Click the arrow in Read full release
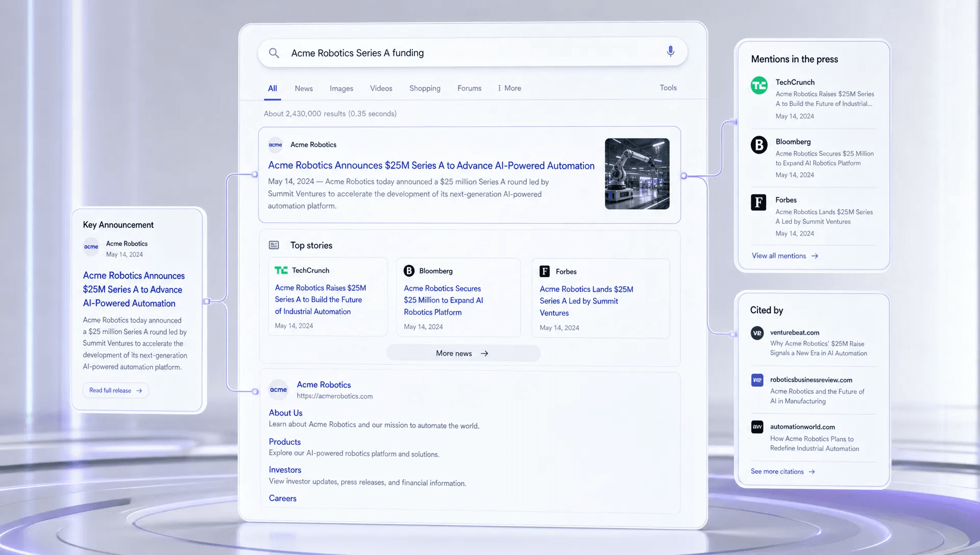The width and height of the screenshot is (980, 555). tap(139, 391)
